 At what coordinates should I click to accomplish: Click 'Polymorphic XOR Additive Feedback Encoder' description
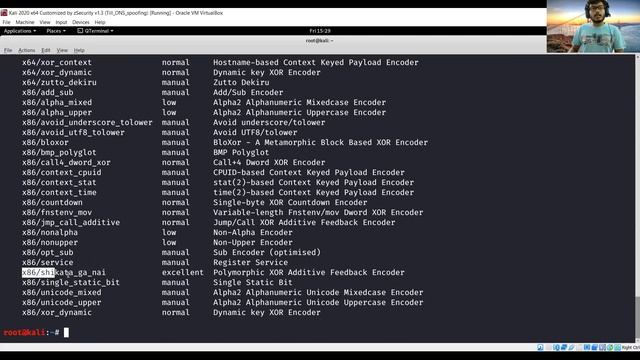click(309, 272)
